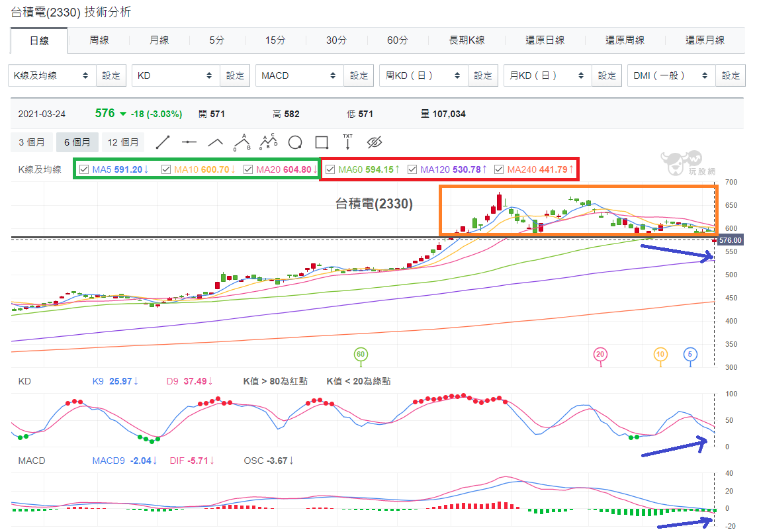The height and width of the screenshot is (532, 757).
Task: Select the horizontal line drawing tool
Action: pos(189,142)
